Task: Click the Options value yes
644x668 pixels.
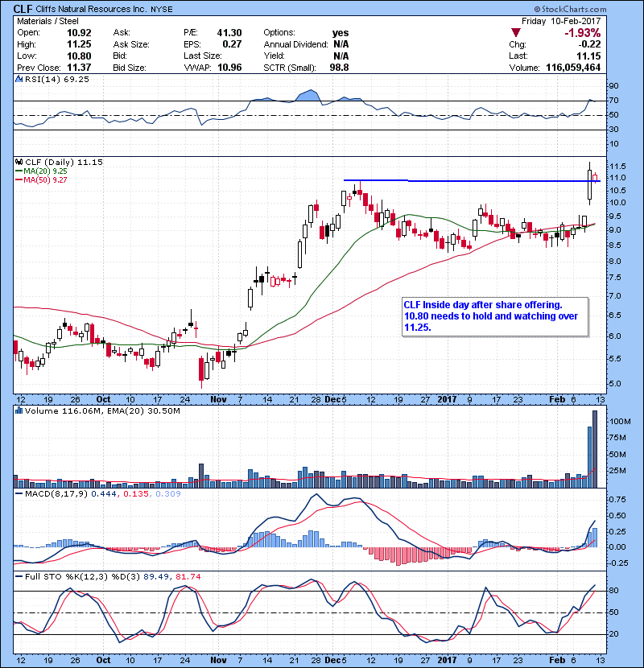Action: click(341, 33)
